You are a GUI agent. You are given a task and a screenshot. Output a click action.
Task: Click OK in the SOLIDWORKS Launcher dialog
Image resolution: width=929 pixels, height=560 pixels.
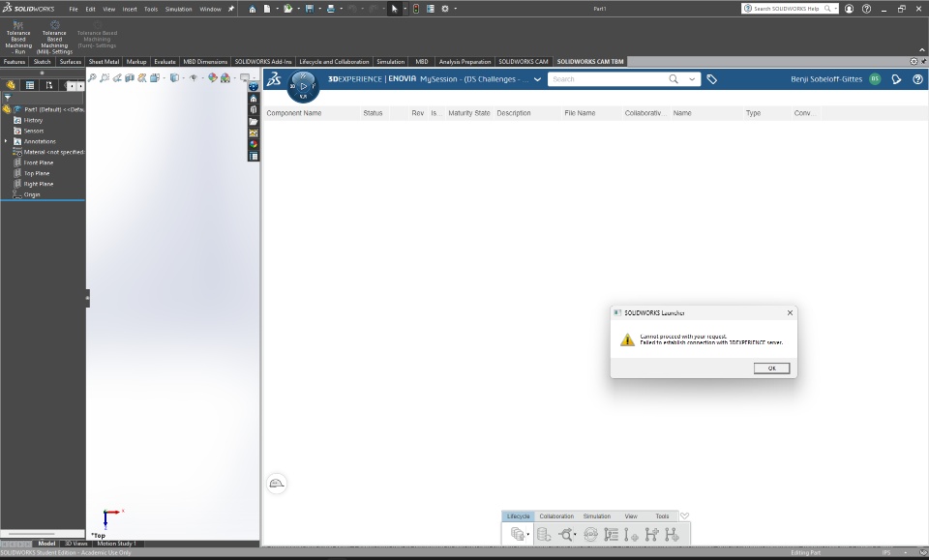[x=771, y=368]
